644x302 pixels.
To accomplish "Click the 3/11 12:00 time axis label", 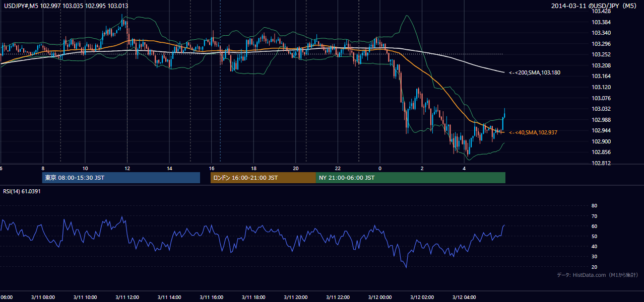I will click(x=126, y=297).
